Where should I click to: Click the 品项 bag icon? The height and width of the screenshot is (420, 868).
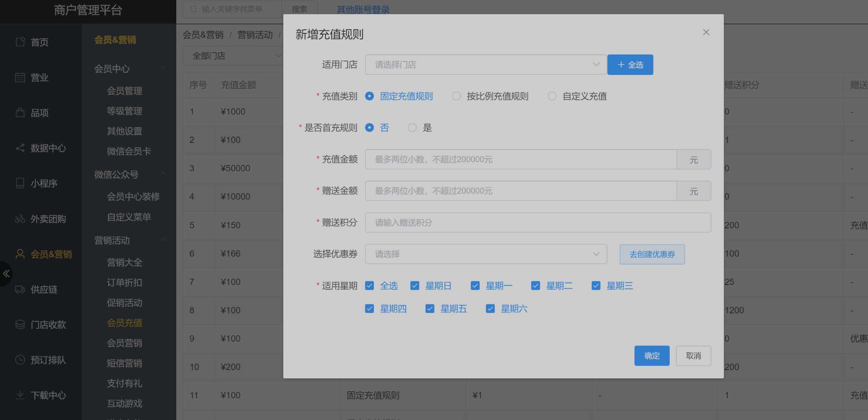[20, 113]
